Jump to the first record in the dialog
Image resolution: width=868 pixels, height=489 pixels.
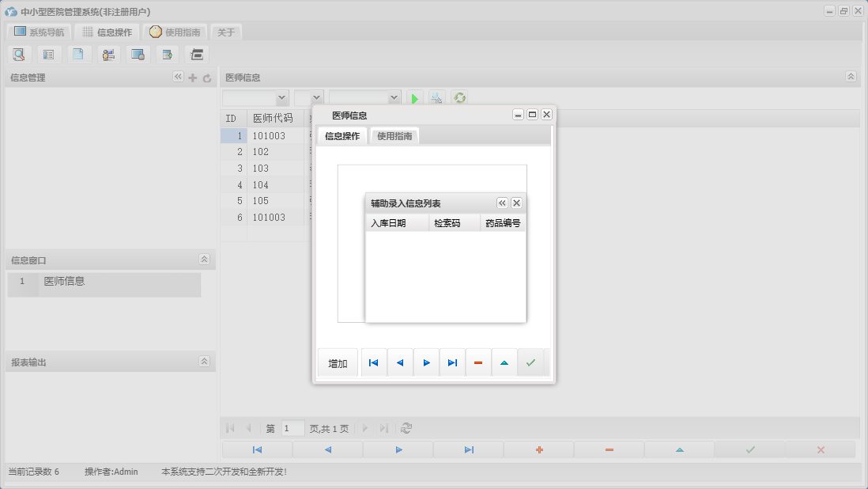click(x=374, y=362)
